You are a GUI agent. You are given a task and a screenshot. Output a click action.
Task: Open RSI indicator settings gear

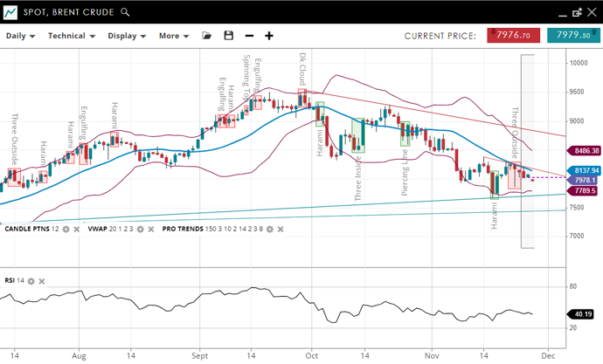point(31,281)
